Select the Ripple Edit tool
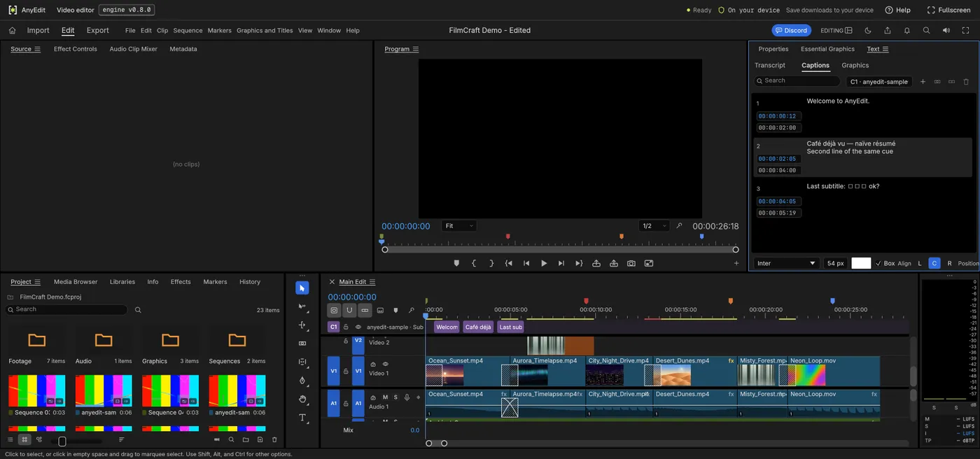The image size is (980, 459). 302,325
